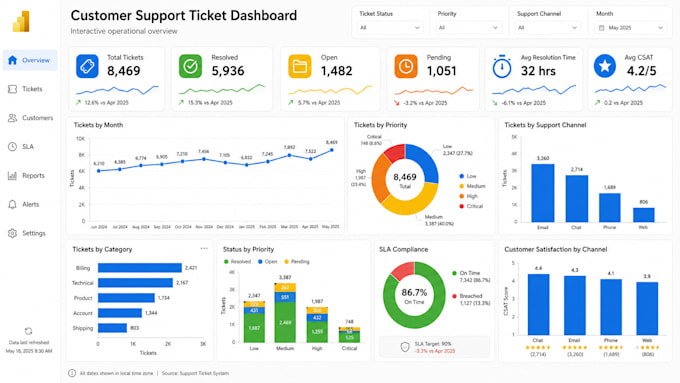Image resolution: width=680 pixels, height=383 pixels.
Task: Go to Customers in sidebar
Action: (30, 118)
